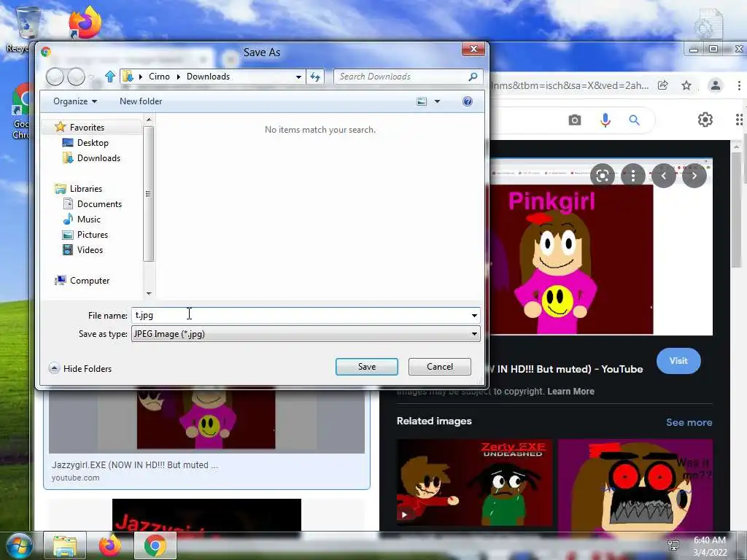Select Libraries in the navigation pane
The image size is (747, 560).
pos(86,189)
